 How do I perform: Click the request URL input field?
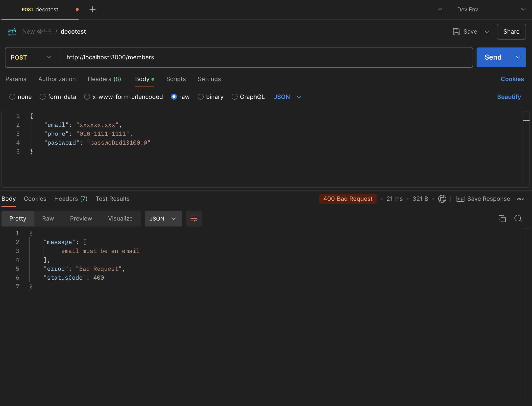266,57
